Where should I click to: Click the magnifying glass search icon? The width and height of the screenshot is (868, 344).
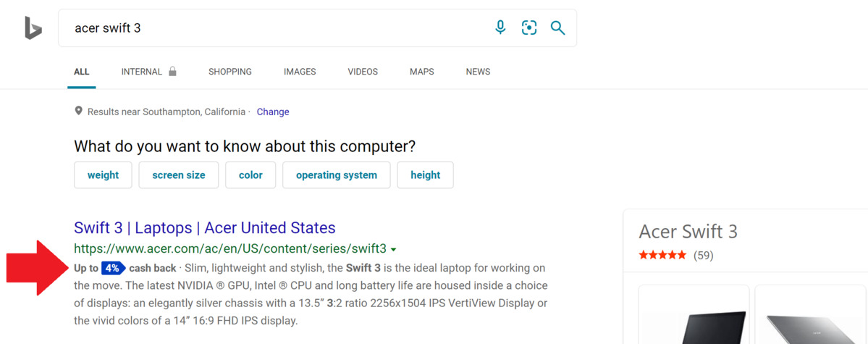click(557, 28)
